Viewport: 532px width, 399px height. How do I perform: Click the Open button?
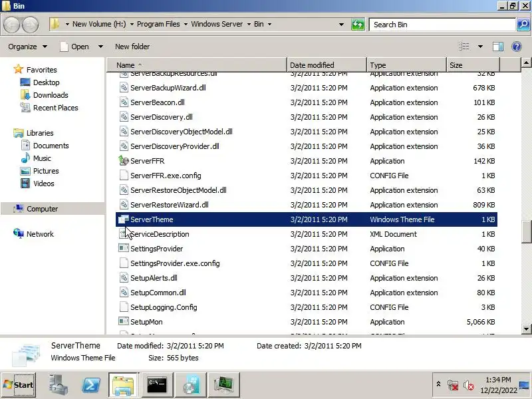pos(76,47)
